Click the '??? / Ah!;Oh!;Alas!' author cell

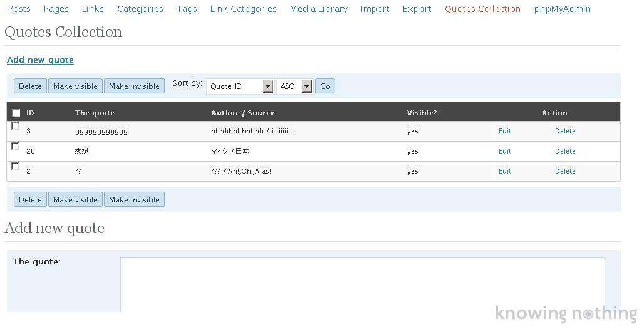pos(241,171)
